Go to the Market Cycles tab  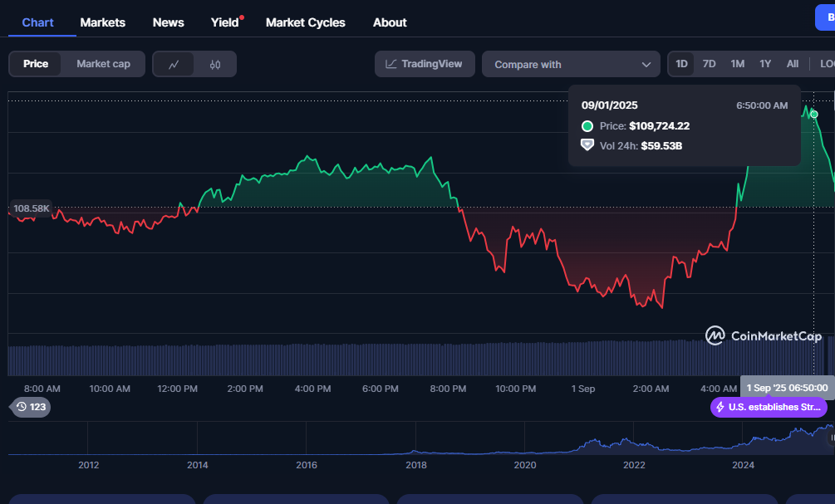(305, 22)
